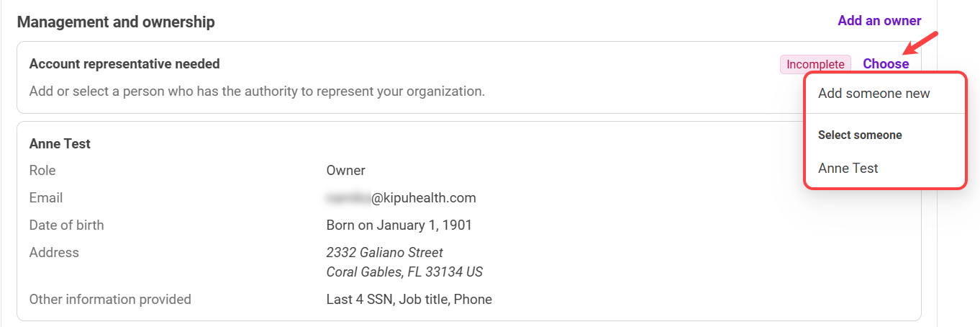Image resolution: width=980 pixels, height=327 pixels.
Task: Select Add someone new from the menu
Action: pos(874,94)
